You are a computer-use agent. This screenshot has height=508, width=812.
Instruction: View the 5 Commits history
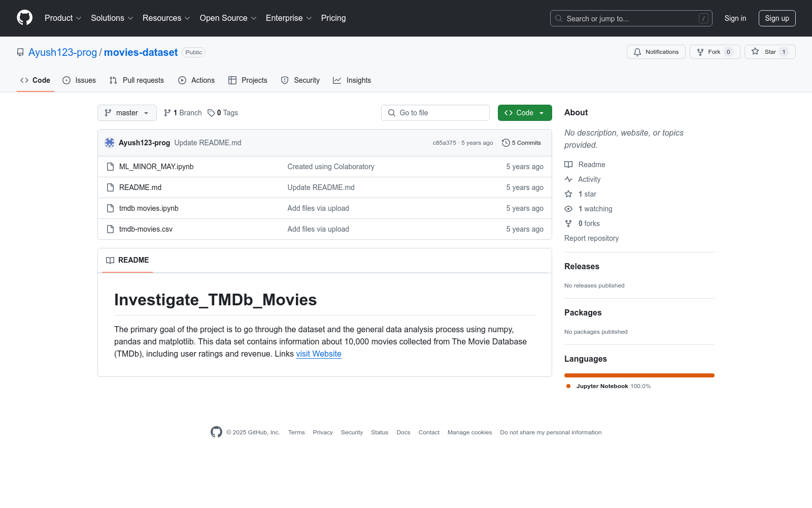coord(521,143)
